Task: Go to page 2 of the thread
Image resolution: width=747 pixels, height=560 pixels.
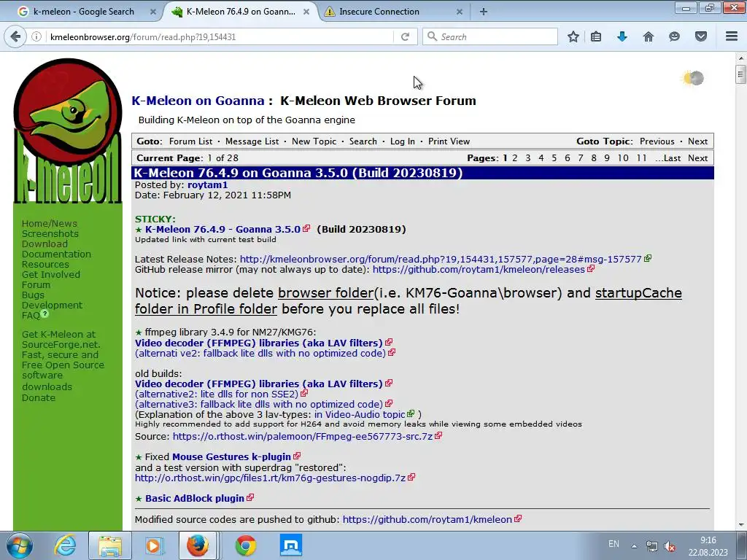Action: 514,158
